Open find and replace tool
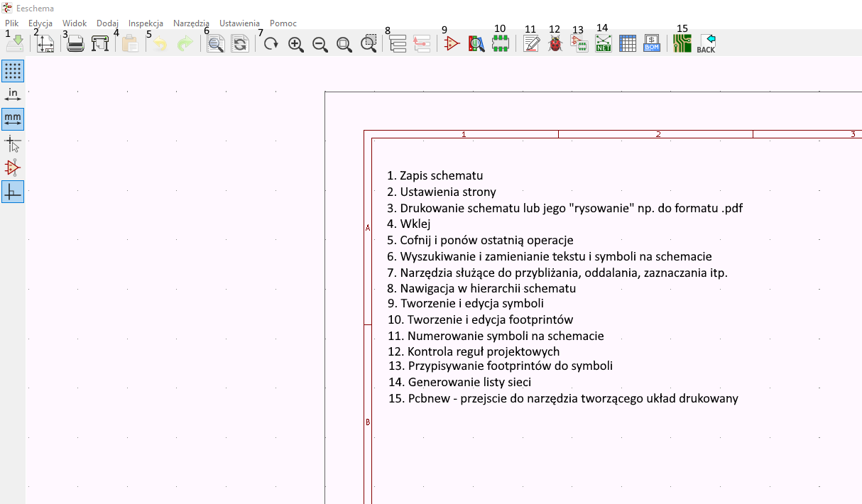Image resolution: width=862 pixels, height=504 pixels. coord(239,44)
